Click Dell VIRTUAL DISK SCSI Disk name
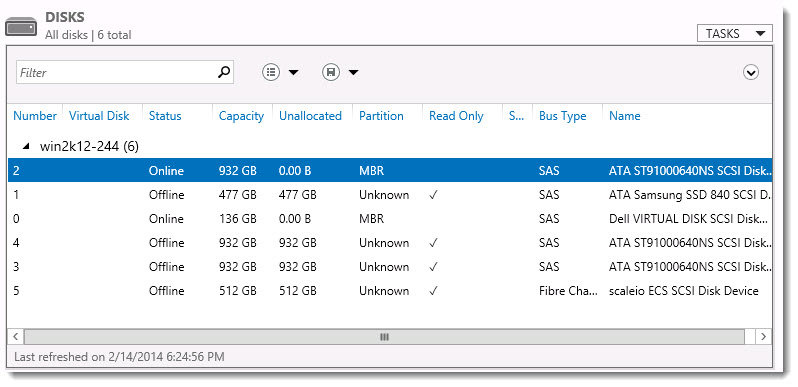Screen dimensions: 798x387 pos(689,218)
